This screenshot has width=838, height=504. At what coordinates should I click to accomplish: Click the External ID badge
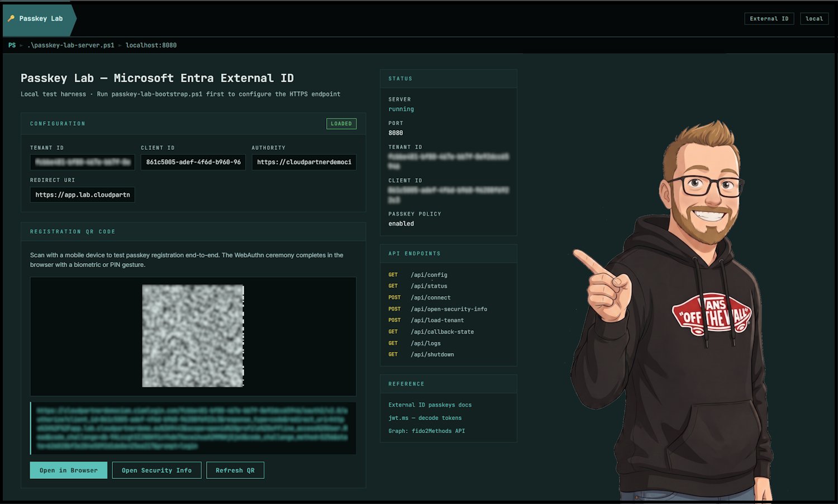click(769, 18)
